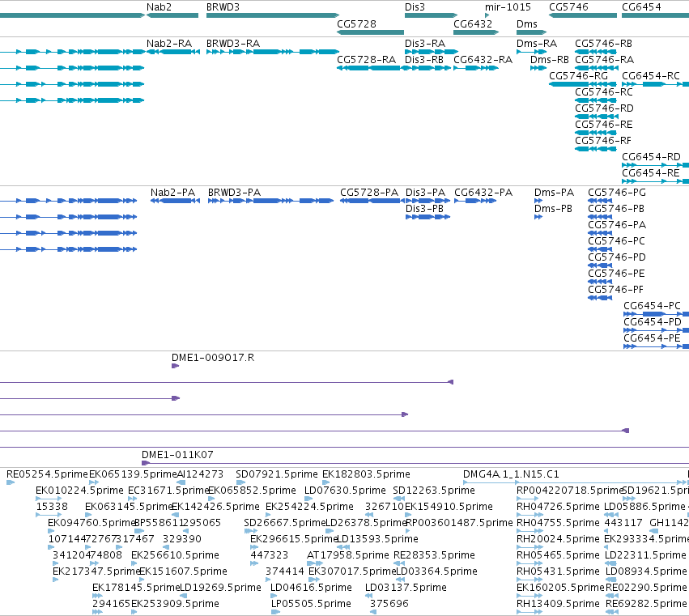Click the EK154910.5prime EST arrow
Image resolution: width=689 pixels, height=616 pixels.
[408, 515]
